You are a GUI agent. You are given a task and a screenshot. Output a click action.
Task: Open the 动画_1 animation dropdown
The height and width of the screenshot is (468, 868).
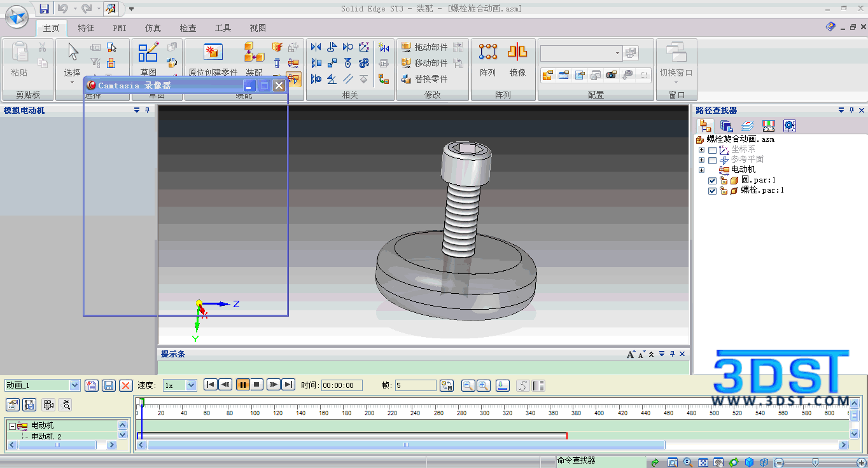point(74,385)
